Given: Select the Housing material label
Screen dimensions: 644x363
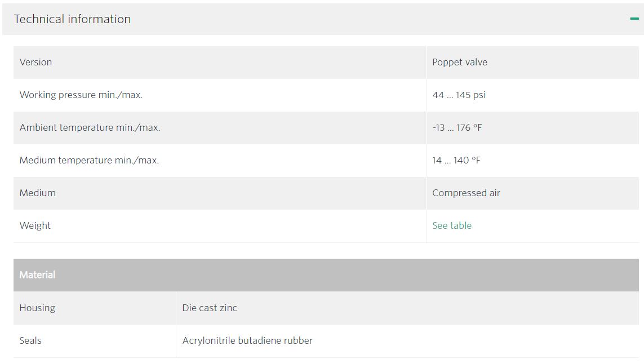Looking at the screenshot, I should (37, 308).
